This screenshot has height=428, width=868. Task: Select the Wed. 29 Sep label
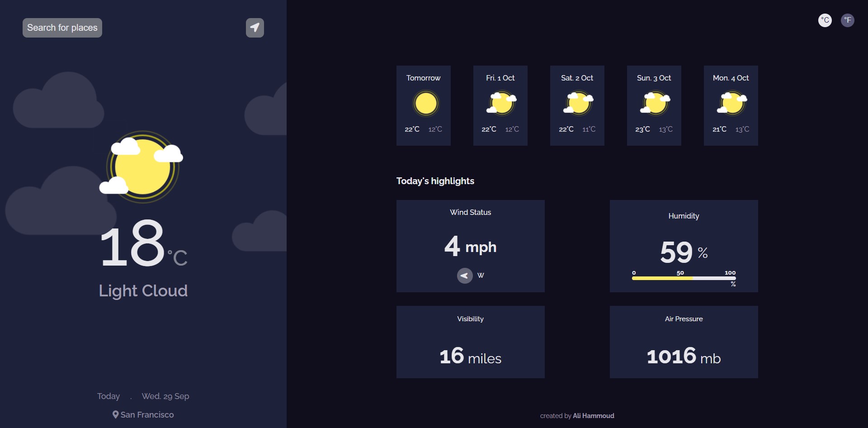pyautogui.click(x=165, y=396)
